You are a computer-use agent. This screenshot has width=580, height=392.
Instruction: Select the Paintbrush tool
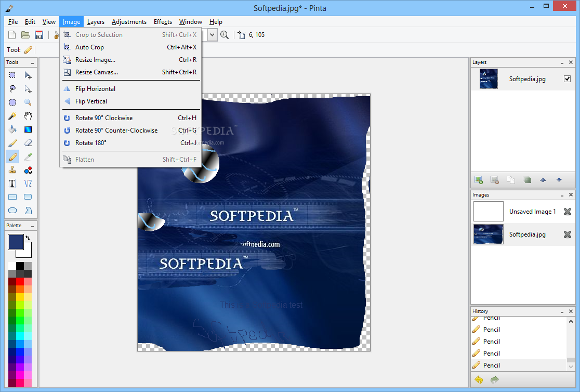pyautogui.click(x=12, y=143)
